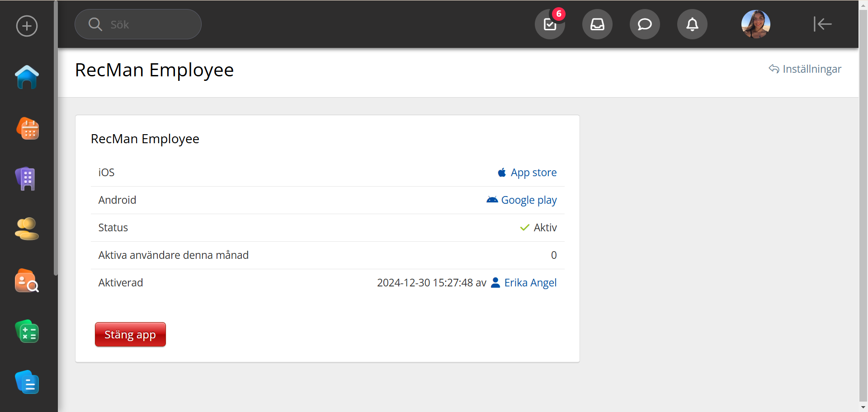Open the purple building sidebar icon
Image resolution: width=868 pixels, height=412 pixels.
tap(26, 179)
